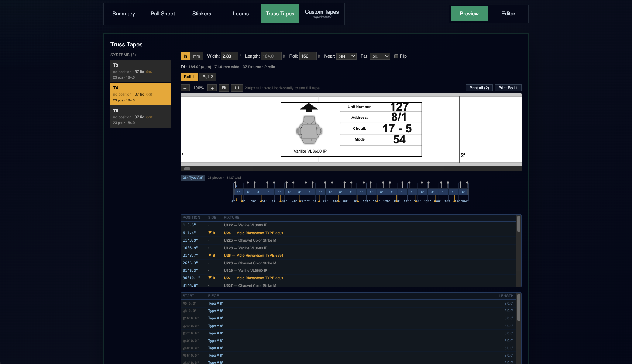Click the B side marker for U26

click(x=212, y=255)
